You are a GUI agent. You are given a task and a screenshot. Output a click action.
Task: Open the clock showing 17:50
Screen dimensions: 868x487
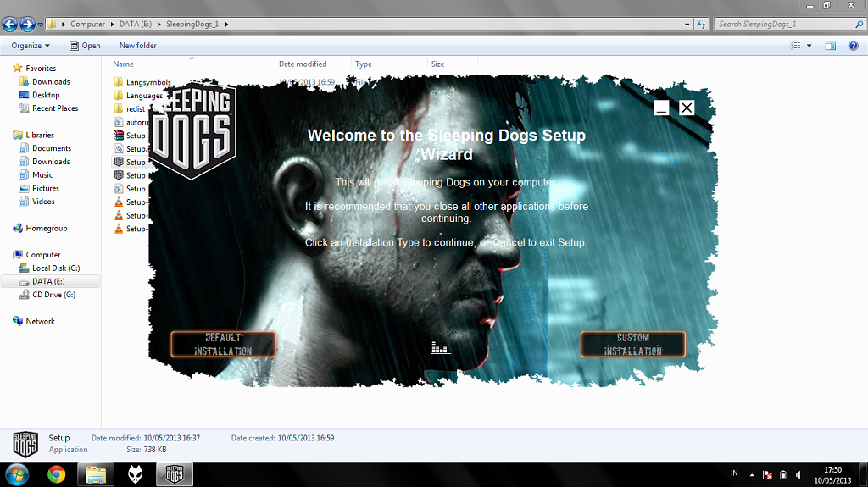pos(832,475)
